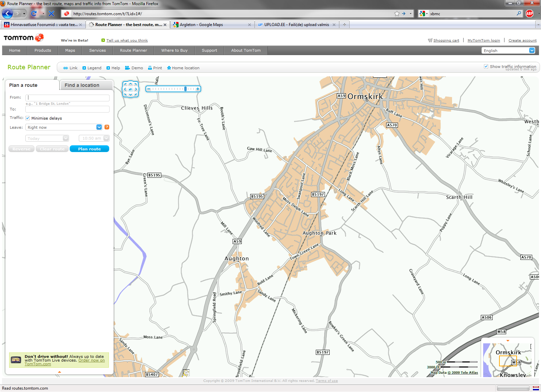Open the 10:50 am time dropdown
Image resolution: width=541 pixels, height=392 pixels.
point(106,138)
